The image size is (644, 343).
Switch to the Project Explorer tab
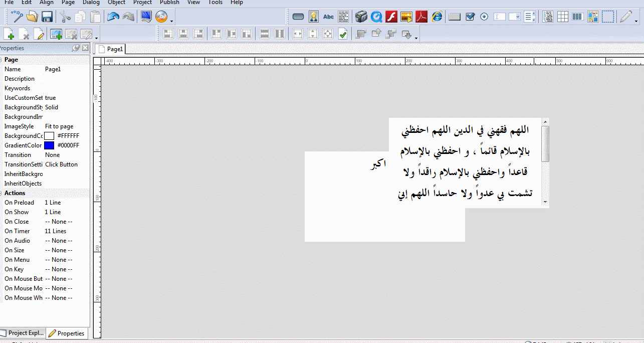click(23, 333)
